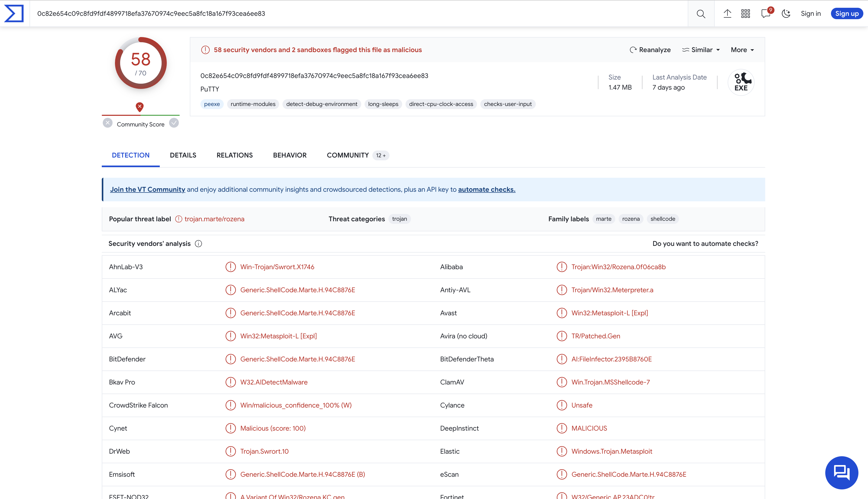This screenshot has height=499, width=868.
Task: Click the search magnifier icon
Action: [x=701, y=14]
